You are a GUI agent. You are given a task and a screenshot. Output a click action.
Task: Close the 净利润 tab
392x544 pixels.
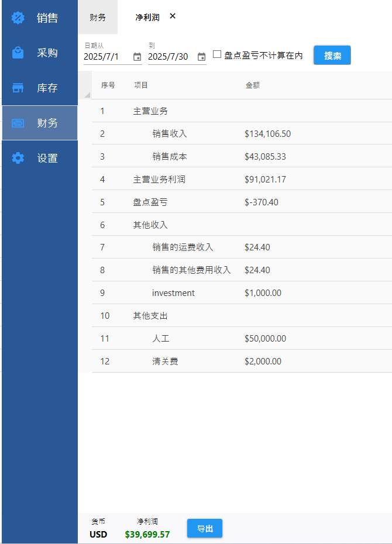[173, 16]
